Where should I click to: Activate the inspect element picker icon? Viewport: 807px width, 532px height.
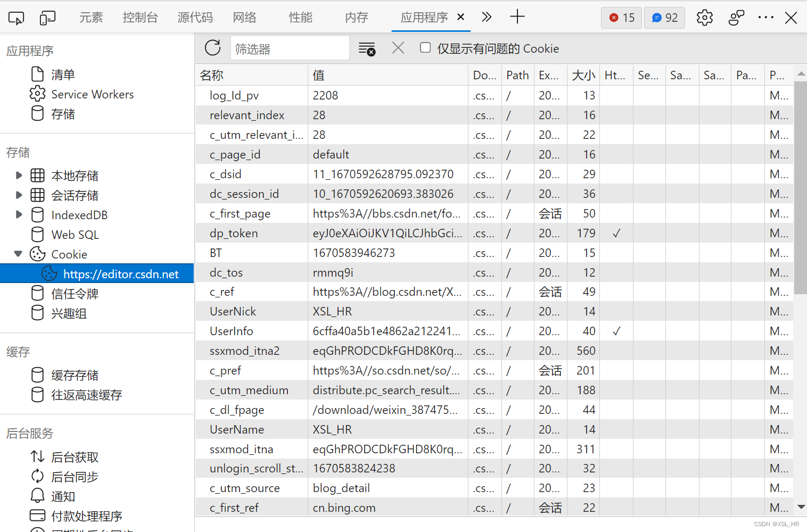(17, 18)
